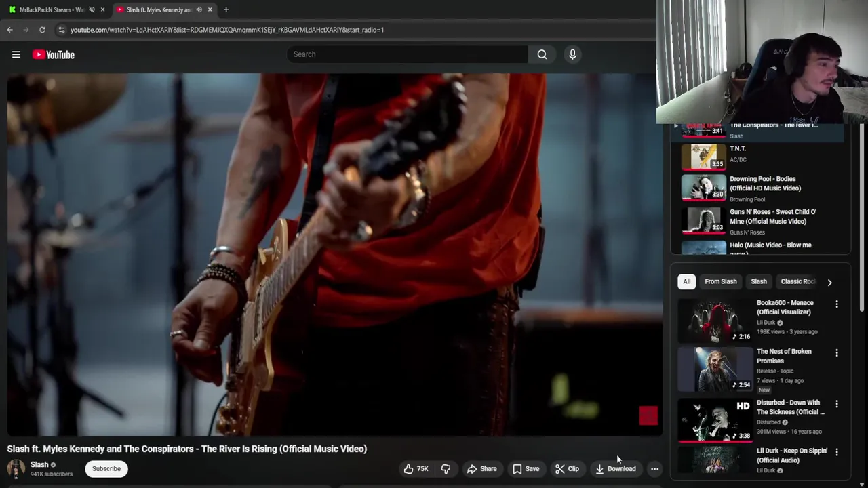Click the Lil Durk channel under Booka600
The height and width of the screenshot is (488, 868).
coord(766,323)
